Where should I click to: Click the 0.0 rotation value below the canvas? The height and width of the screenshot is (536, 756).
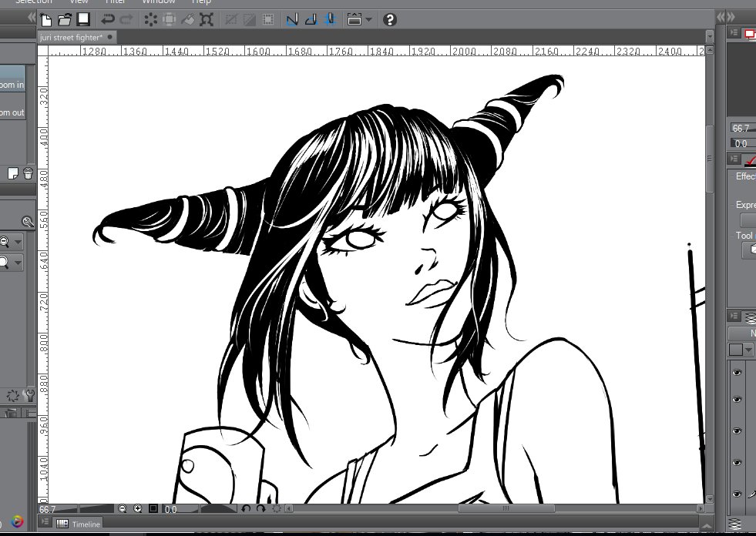click(170, 509)
